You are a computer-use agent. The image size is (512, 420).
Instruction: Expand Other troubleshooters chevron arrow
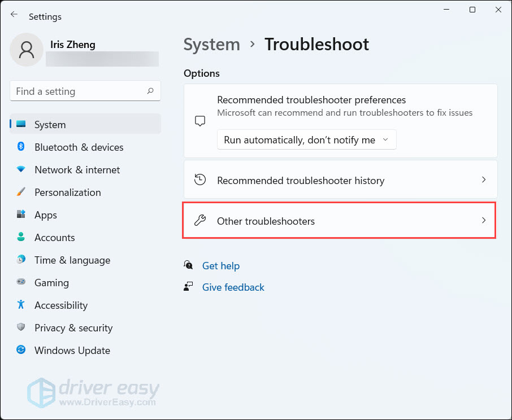pos(483,221)
